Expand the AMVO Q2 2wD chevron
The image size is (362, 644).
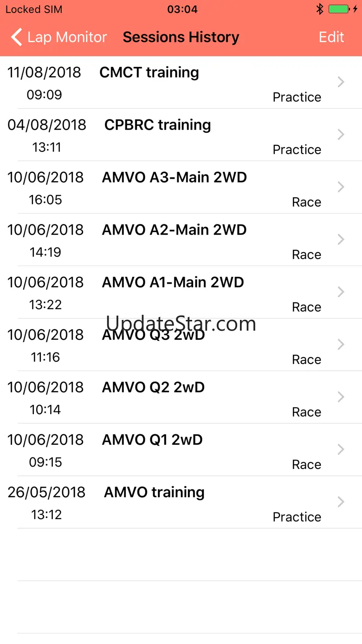click(341, 397)
